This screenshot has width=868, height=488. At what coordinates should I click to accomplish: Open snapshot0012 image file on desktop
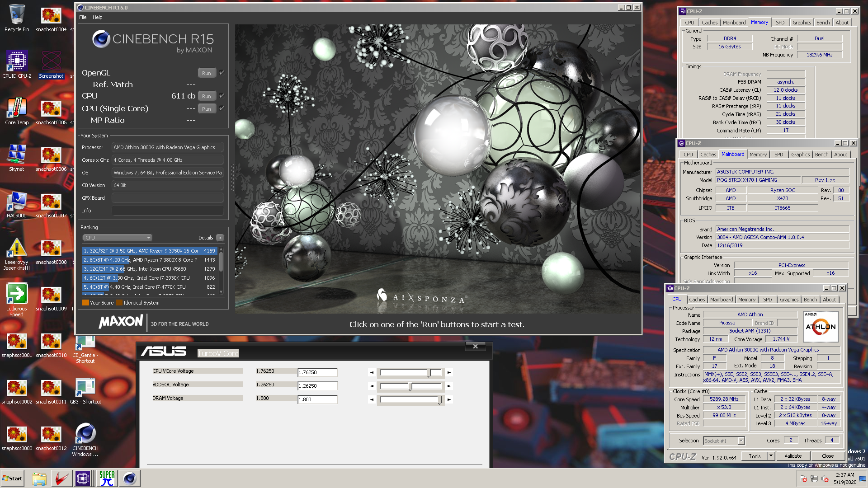point(51,437)
